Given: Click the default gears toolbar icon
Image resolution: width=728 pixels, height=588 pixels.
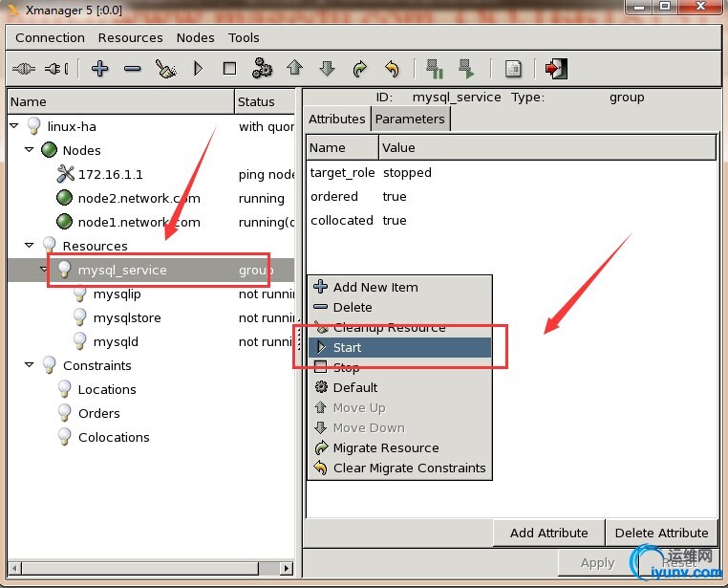Looking at the screenshot, I should pyautogui.click(x=263, y=68).
